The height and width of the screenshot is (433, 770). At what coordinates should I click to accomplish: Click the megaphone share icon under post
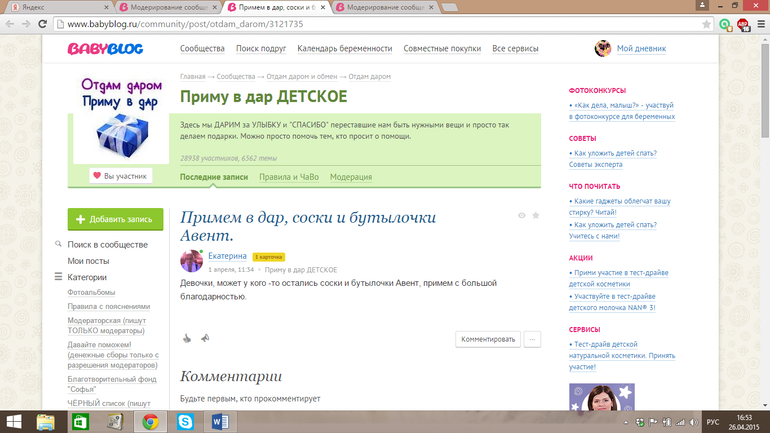[x=205, y=339]
